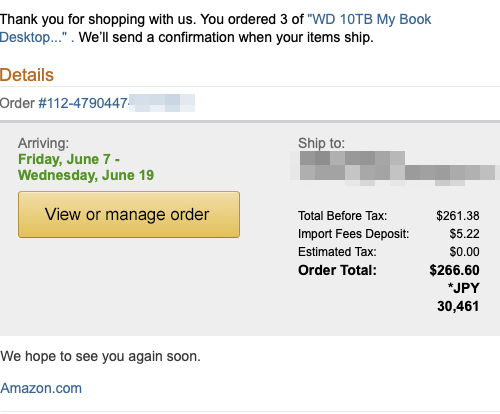
Task: Click the "Desktop..." continuation of product link
Action: pos(34,37)
